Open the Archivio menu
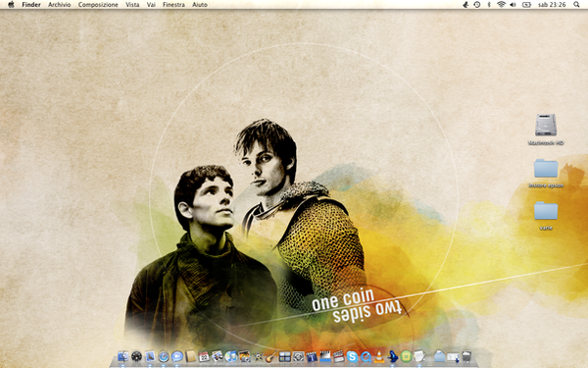588x368 pixels. point(59,5)
